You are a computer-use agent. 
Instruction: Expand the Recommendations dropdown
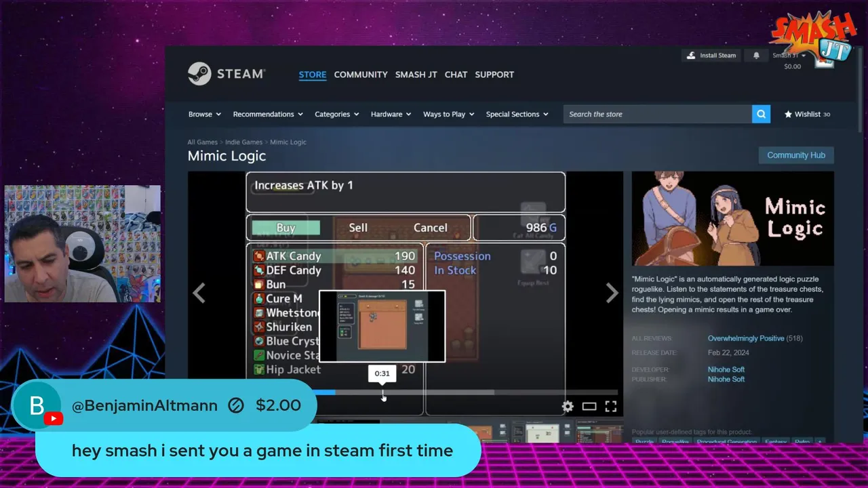tap(268, 115)
